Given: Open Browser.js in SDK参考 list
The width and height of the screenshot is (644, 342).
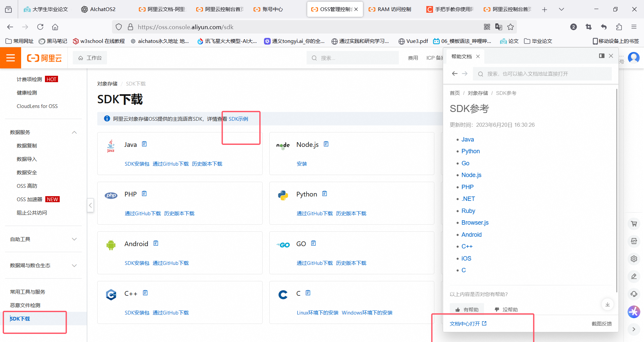Looking at the screenshot, I should 475,223.
